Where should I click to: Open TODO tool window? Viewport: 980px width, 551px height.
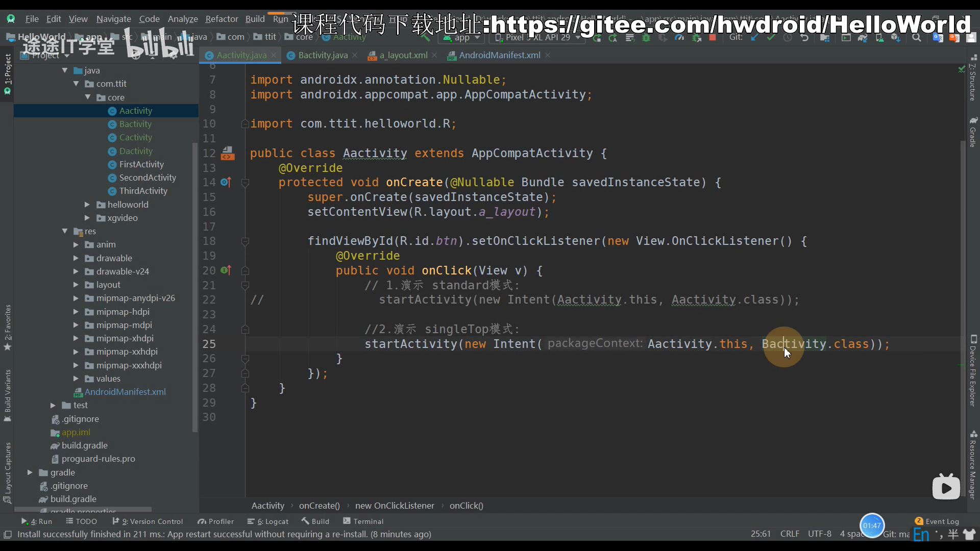pyautogui.click(x=81, y=521)
